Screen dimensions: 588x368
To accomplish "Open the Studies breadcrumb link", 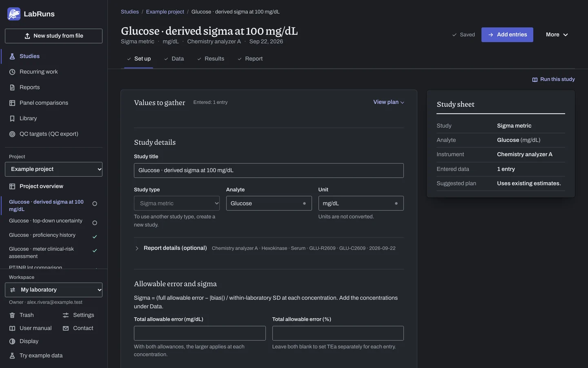I will pos(130,12).
